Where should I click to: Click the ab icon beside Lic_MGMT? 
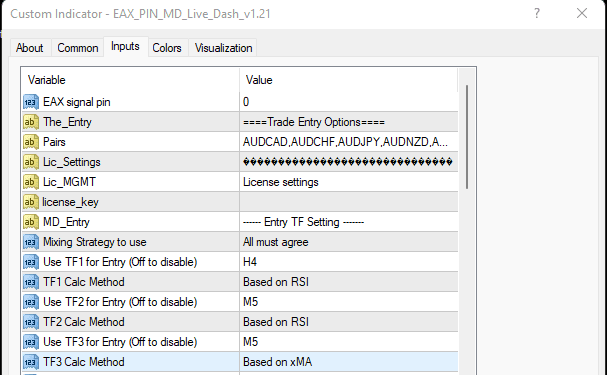tap(31, 182)
